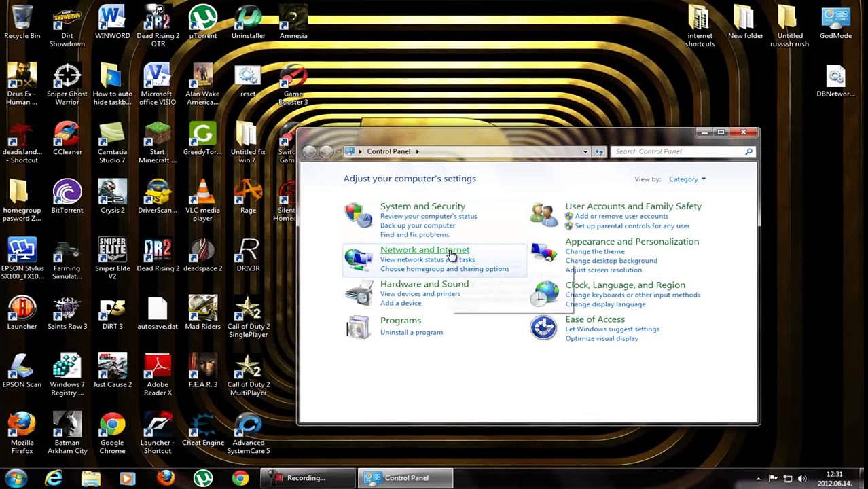Click the Windows Start button
868x489 pixels.
pyautogui.click(x=15, y=478)
